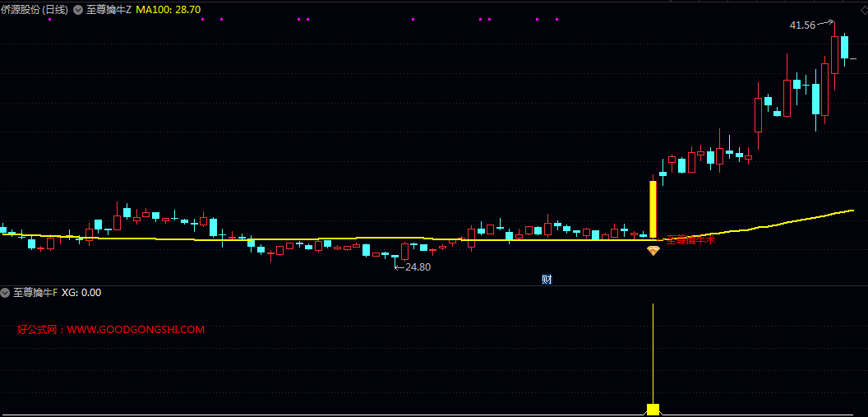Select the 至尊擒牛Z indicator name

109,9
